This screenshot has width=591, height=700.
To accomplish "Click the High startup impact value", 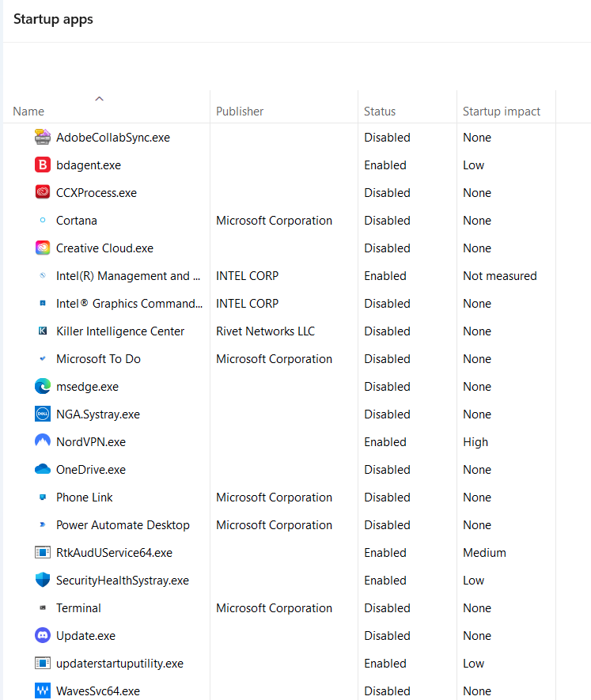I will (x=475, y=442).
